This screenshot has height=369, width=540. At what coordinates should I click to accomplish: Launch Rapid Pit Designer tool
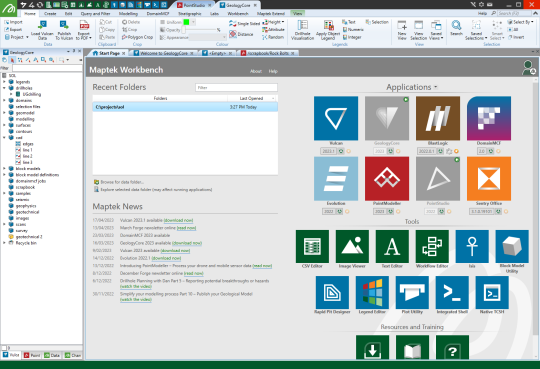coord(332,292)
